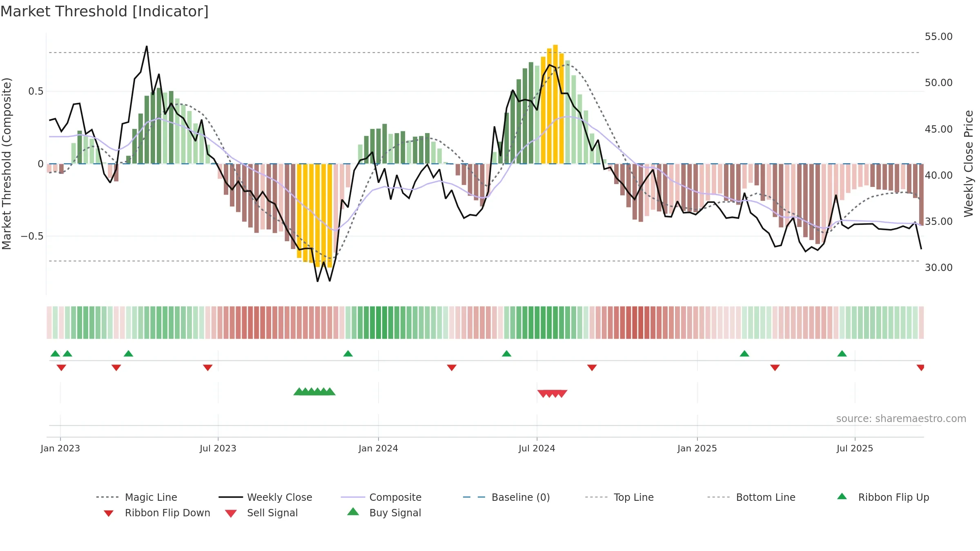This screenshot has height=551, width=980.
Task: Click the source: sharemaestro.com text
Action: (x=901, y=419)
